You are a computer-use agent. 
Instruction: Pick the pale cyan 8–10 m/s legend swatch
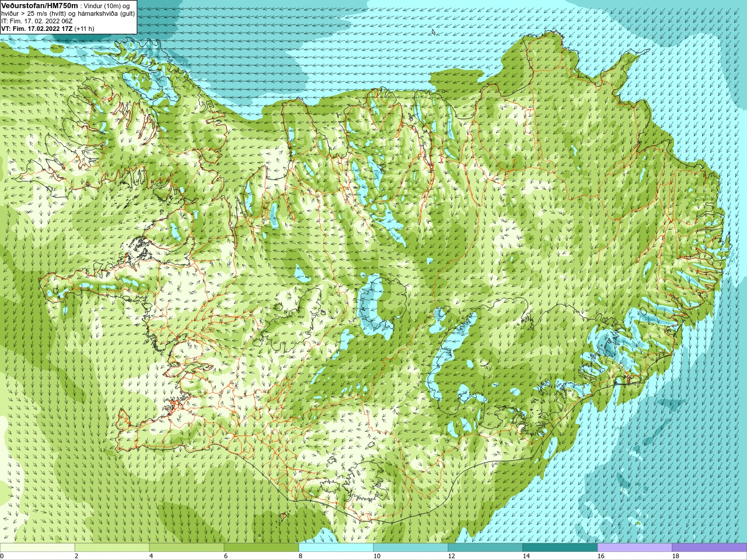point(336,548)
